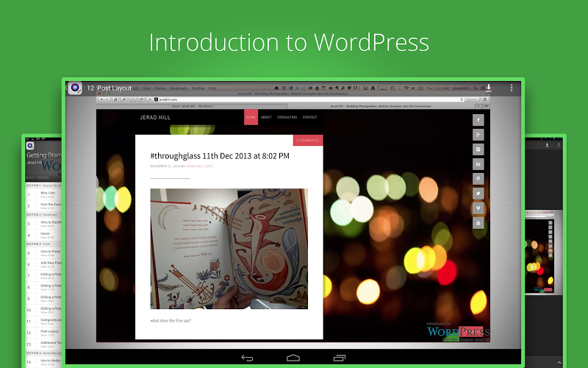Tap the Android back navigation button
Image resolution: width=588 pixels, height=368 pixels.
coord(247,358)
